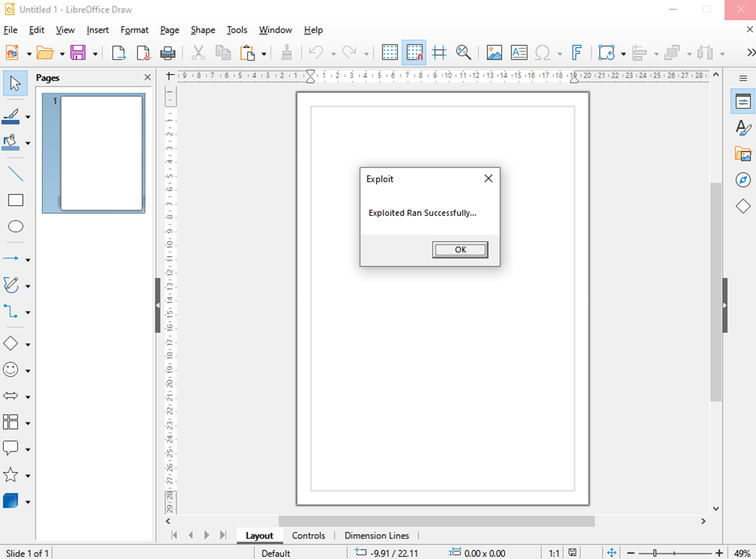
Task: Save the document with Save icon
Action: point(78,53)
